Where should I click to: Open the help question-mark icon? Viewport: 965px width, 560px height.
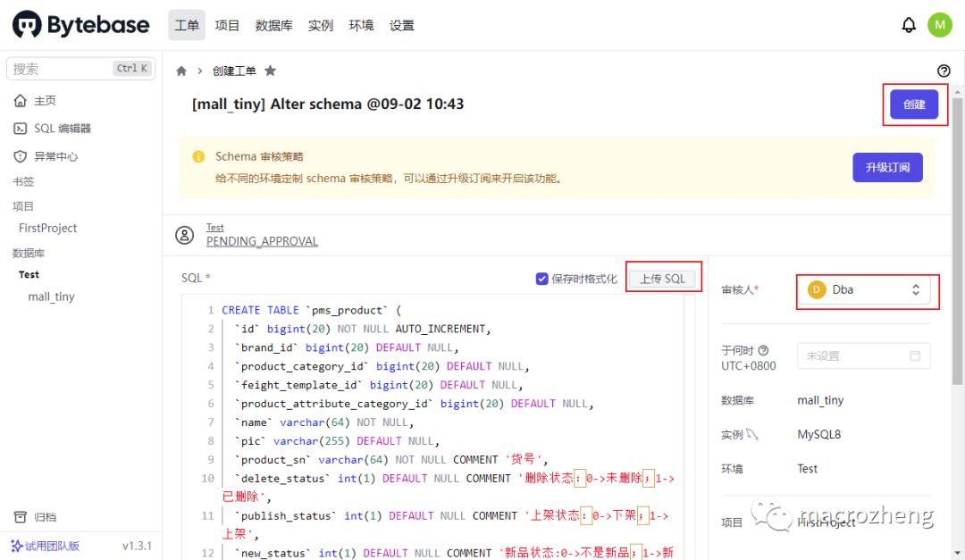tap(944, 71)
